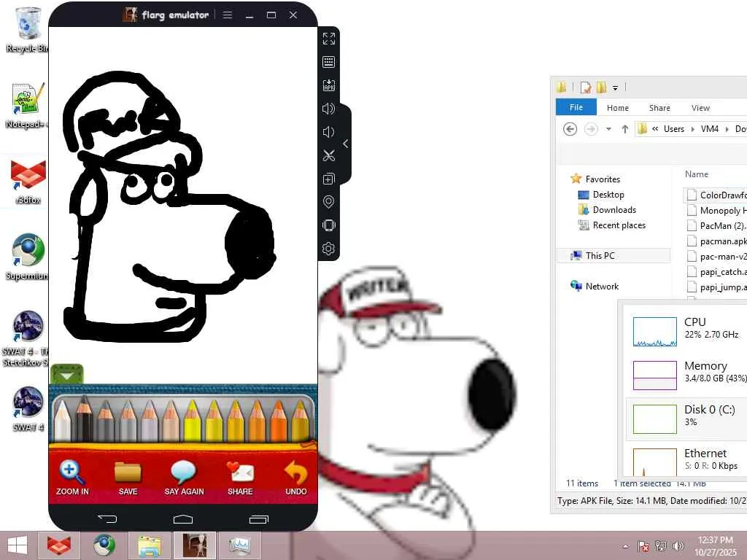Click the volume down icon in emulator sidebar
Image resolution: width=747 pixels, height=560 pixels.
328,132
